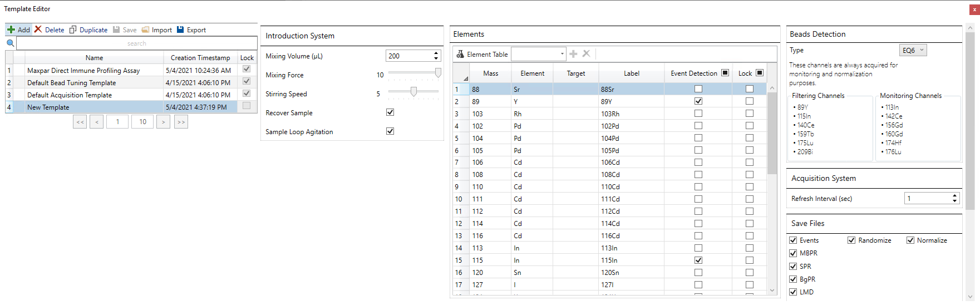Viewport: 980px width, 305px height.
Task: Click the right panel vertical scrollbar
Action: click(971, 121)
